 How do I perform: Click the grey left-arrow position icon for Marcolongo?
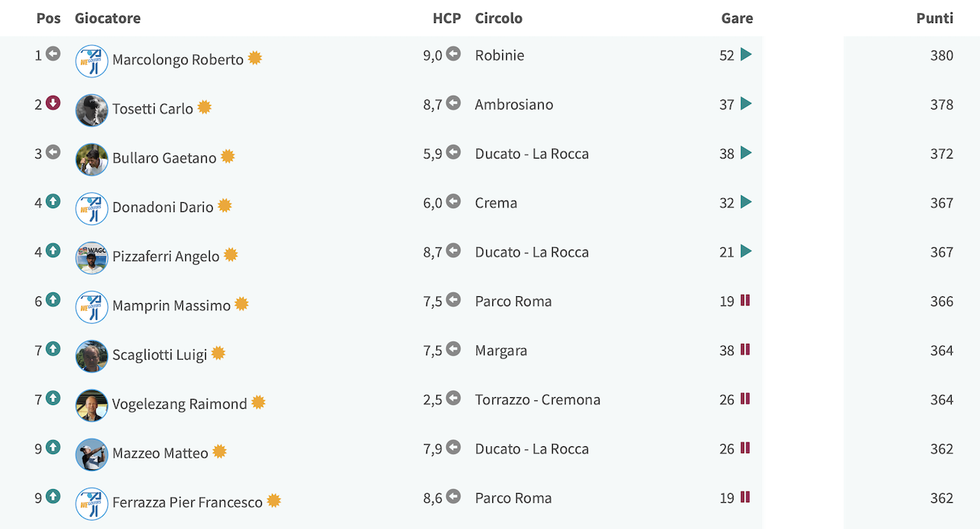pos(53,54)
